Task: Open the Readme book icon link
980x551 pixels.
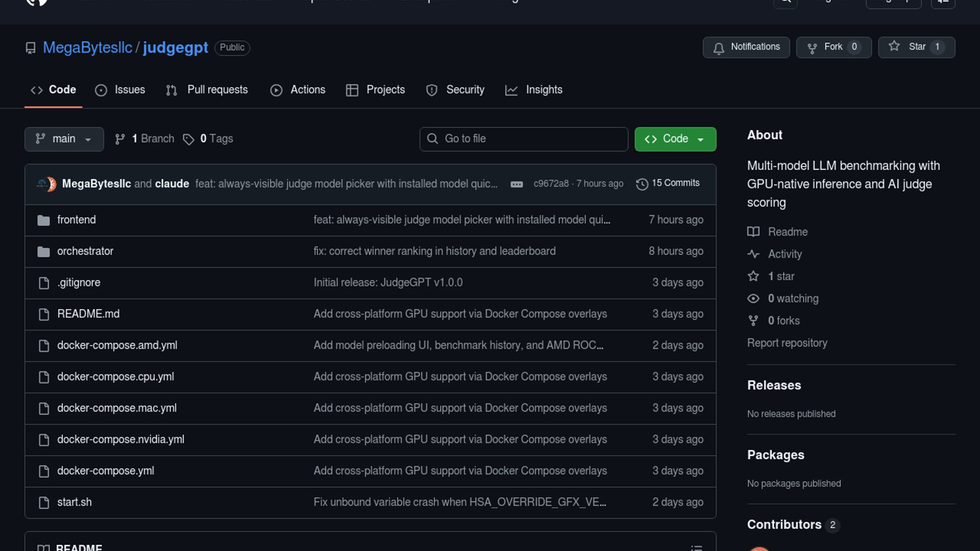Action: (753, 232)
